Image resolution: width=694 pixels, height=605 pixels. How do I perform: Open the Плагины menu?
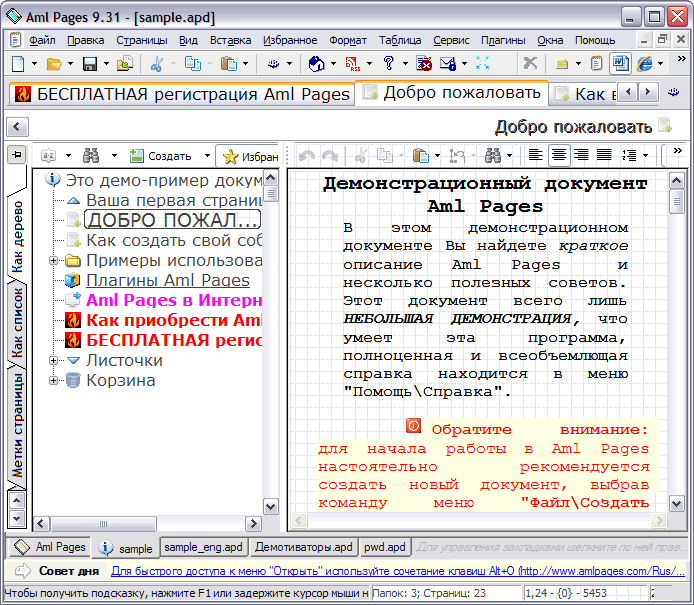[x=503, y=40]
